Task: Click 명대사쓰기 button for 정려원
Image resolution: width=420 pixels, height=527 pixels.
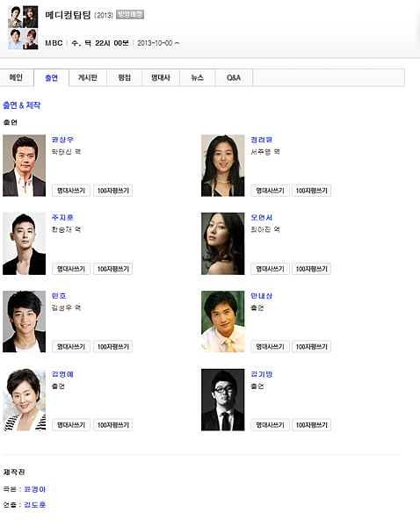Action: coord(270,191)
